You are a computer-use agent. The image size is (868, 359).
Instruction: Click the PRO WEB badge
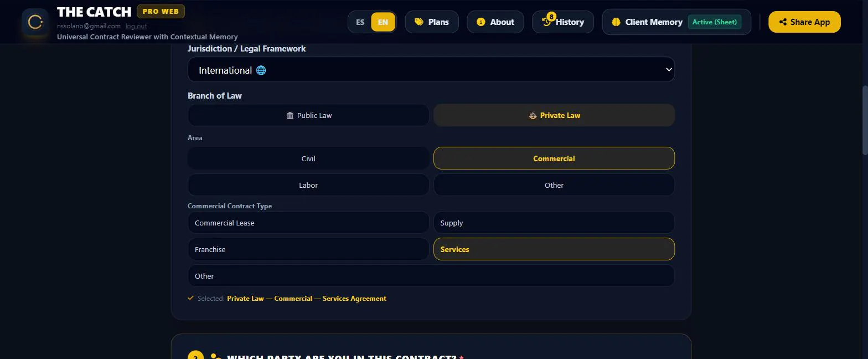pos(161,11)
